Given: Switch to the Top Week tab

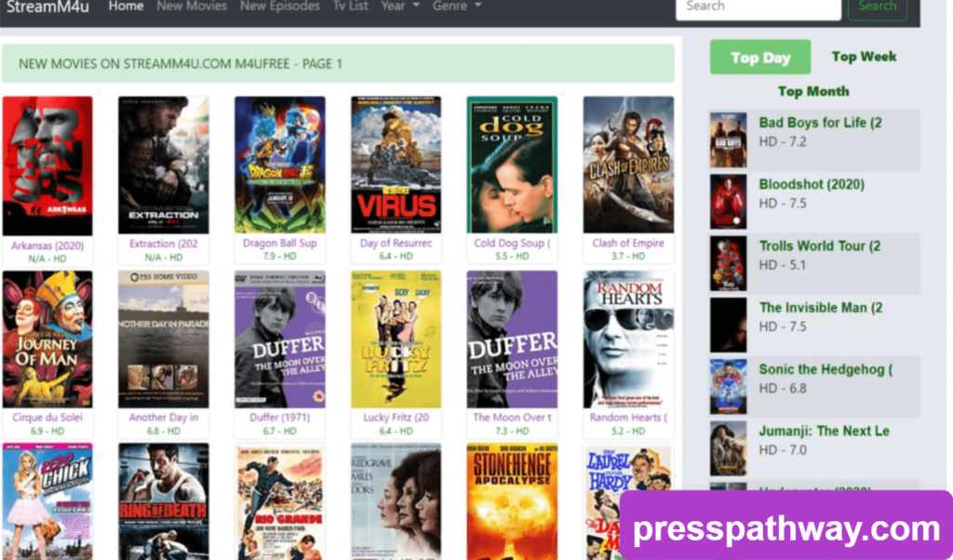Looking at the screenshot, I should pos(864,57).
